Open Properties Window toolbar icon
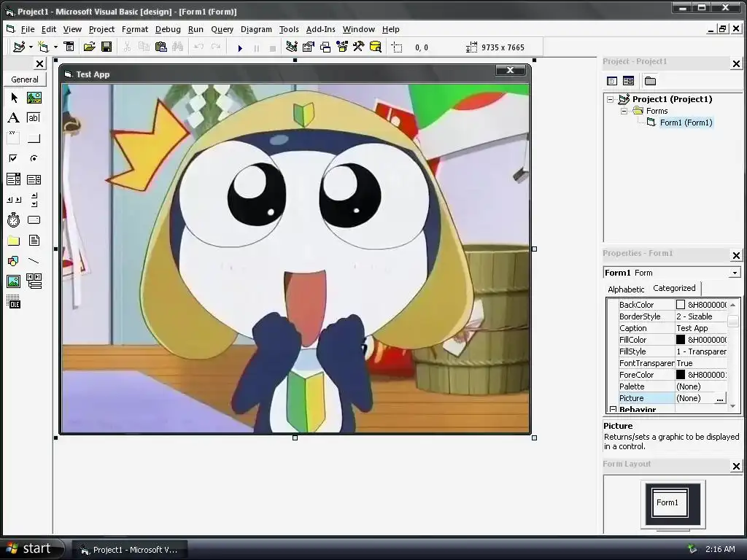Screen dimensions: 747x560 click(309, 47)
